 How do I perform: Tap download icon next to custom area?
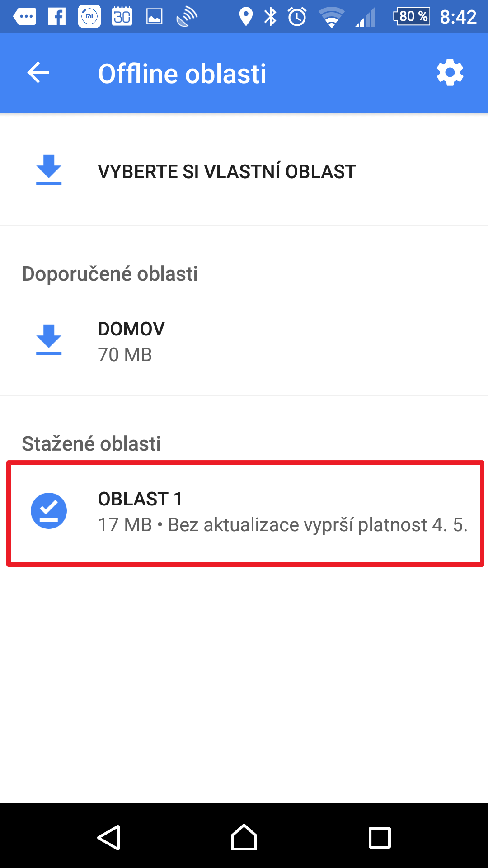point(49,170)
